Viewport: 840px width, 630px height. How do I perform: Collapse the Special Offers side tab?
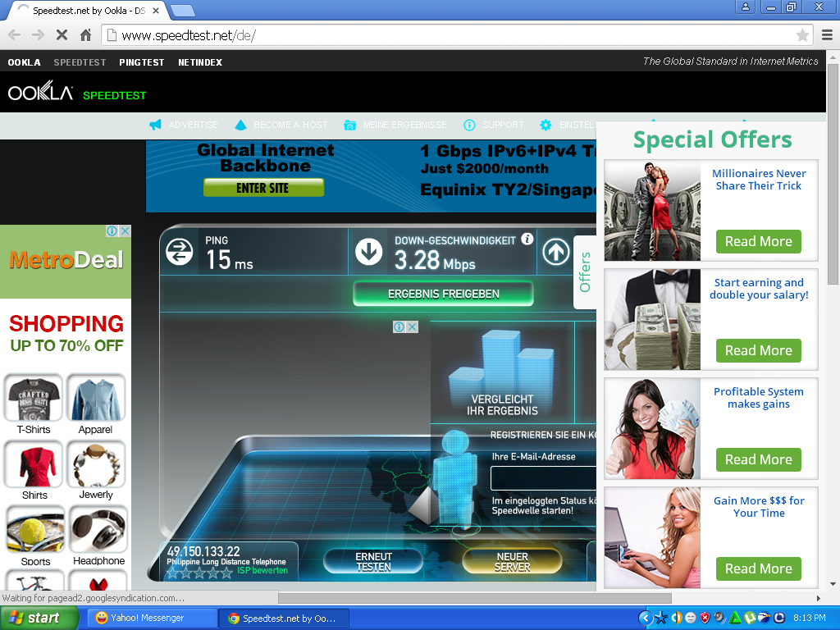click(584, 272)
